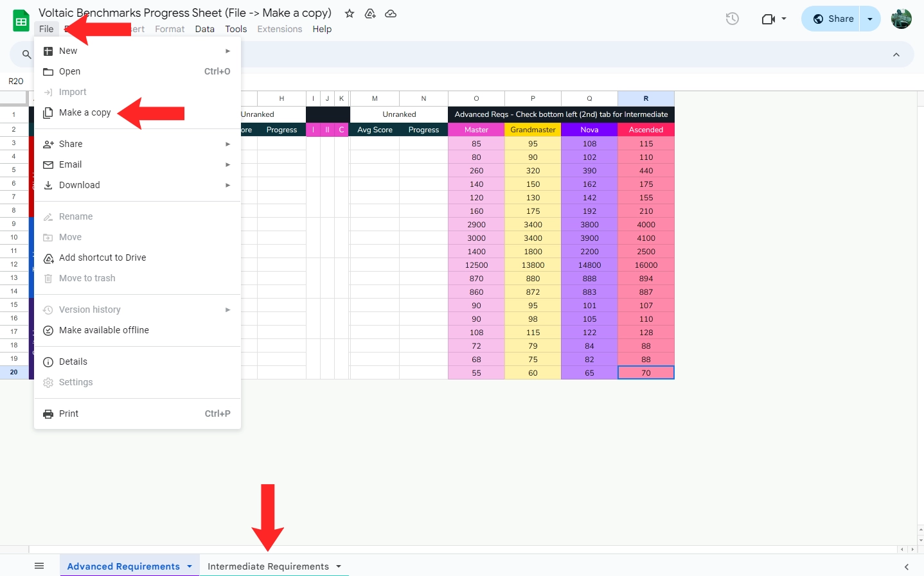This screenshot has height=576, width=924.
Task: Click the add to Drive icon
Action: tap(370, 13)
